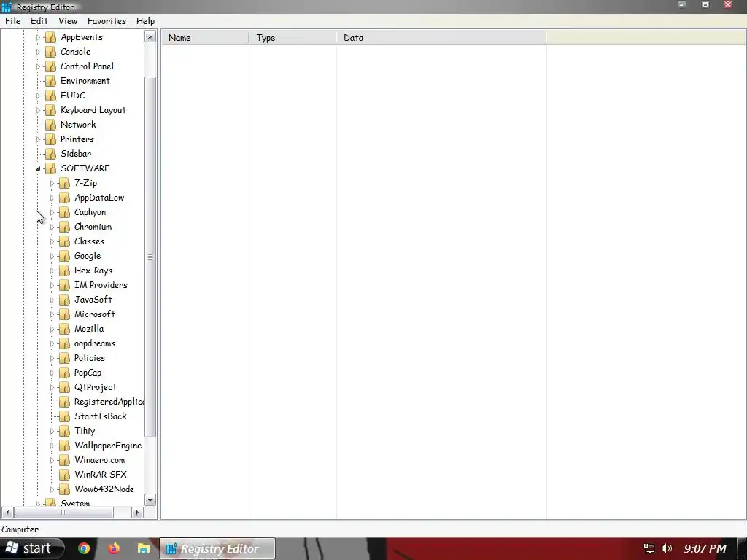Expand the Wow6432Node key
The height and width of the screenshot is (560, 747).
point(52,489)
